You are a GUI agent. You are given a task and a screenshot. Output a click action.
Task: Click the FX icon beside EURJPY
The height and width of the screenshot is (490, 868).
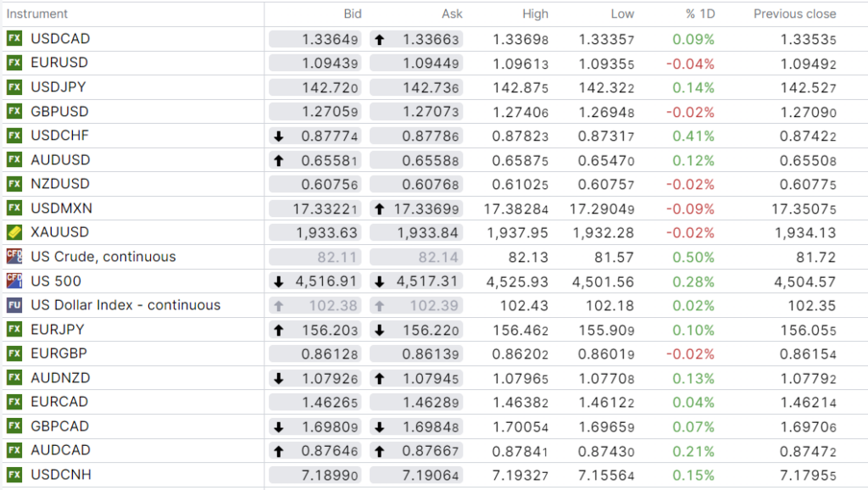tap(14, 330)
